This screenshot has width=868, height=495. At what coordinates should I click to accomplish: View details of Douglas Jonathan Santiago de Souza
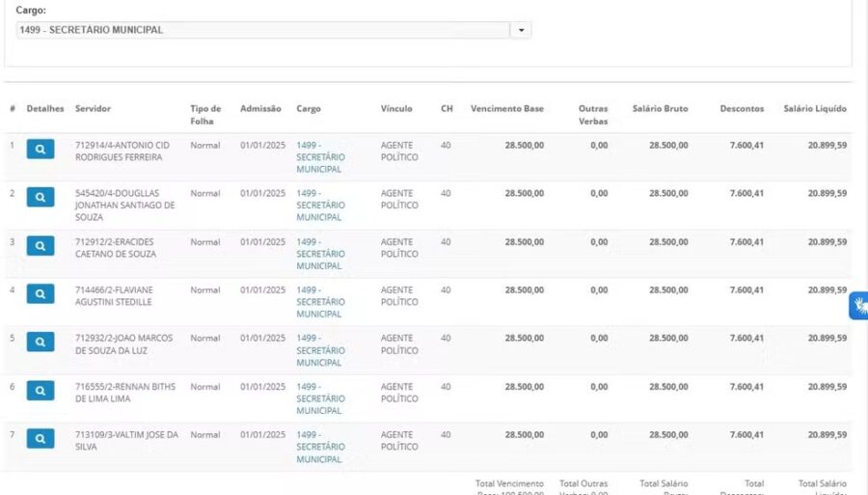pyautogui.click(x=40, y=198)
